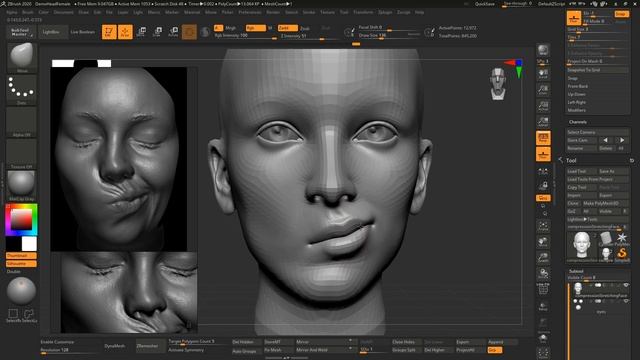Click the Zoom3D view icon
The height and width of the screenshot is (360, 640).
point(543,258)
